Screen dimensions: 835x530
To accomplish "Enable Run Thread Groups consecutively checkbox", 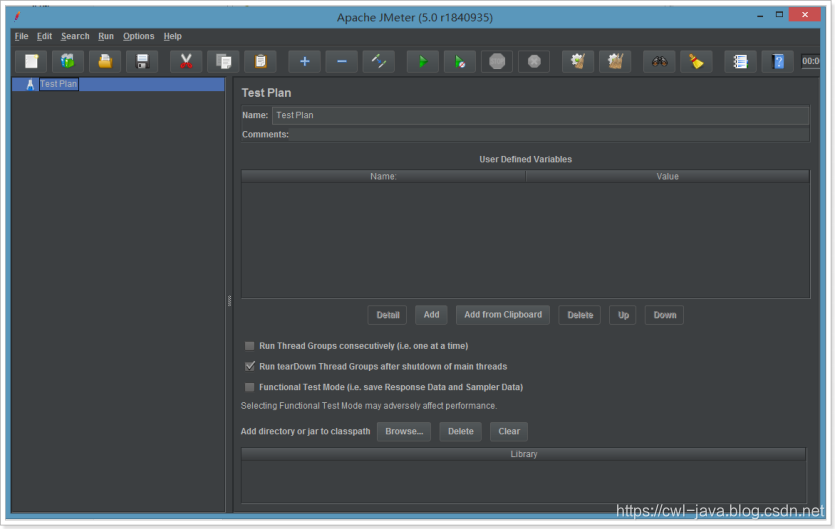I will click(x=249, y=346).
